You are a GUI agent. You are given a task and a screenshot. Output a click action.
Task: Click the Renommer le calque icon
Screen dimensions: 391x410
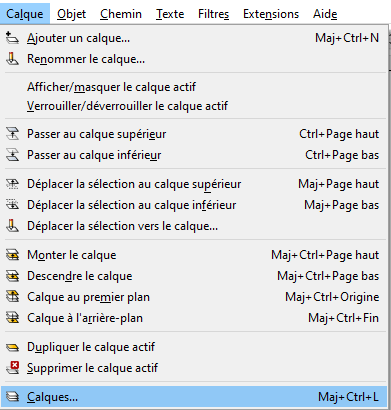(12, 59)
